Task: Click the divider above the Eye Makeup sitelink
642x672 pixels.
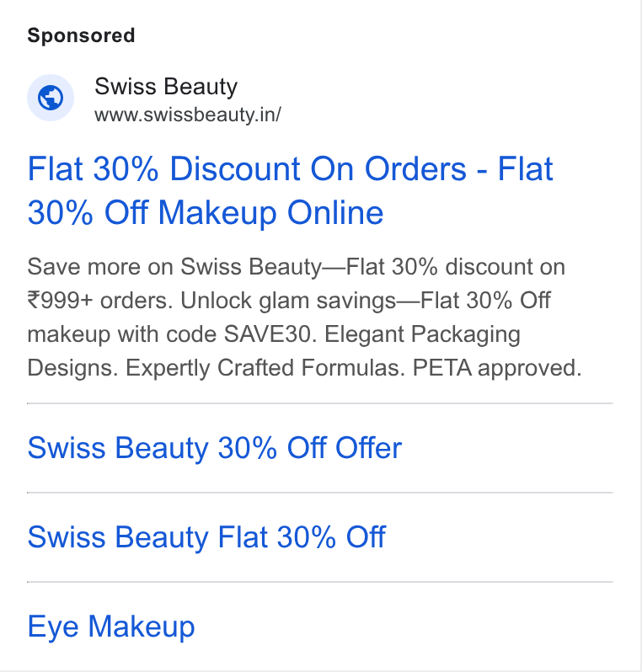Action: point(320,582)
